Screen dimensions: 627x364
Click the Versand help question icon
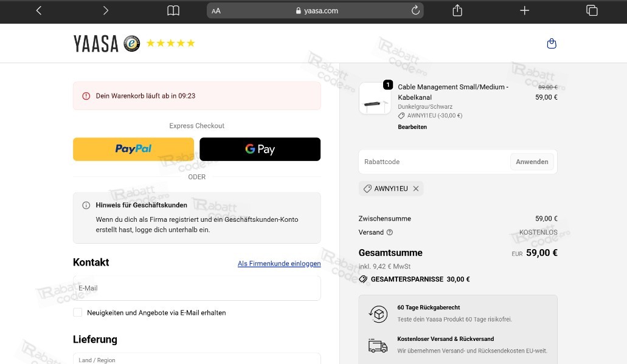pyautogui.click(x=389, y=232)
